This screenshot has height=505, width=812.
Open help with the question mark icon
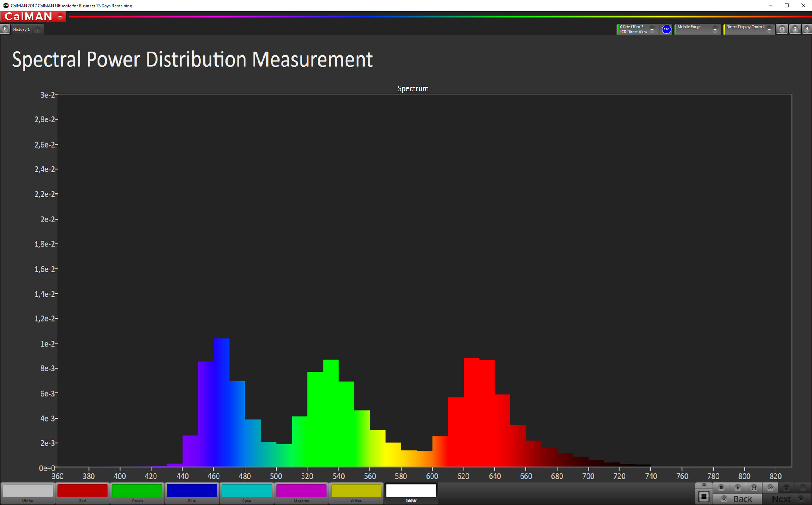pyautogui.click(x=795, y=29)
